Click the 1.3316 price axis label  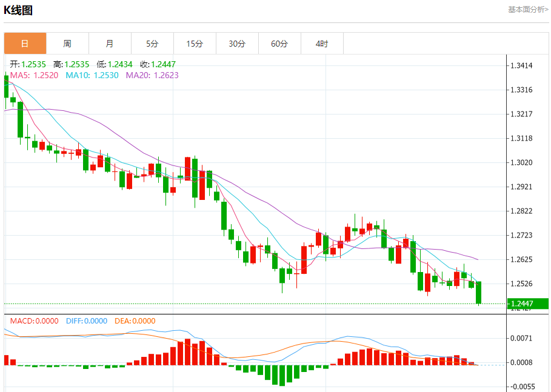(521, 90)
